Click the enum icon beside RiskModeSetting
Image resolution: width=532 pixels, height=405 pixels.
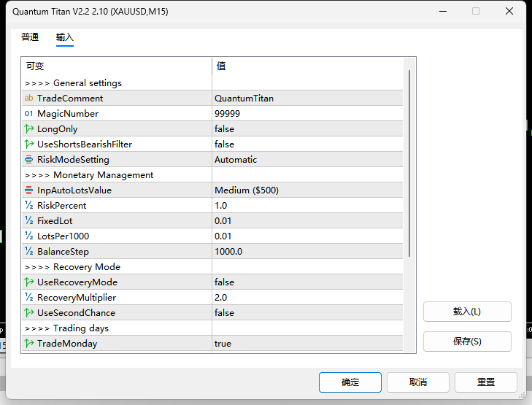click(x=29, y=159)
